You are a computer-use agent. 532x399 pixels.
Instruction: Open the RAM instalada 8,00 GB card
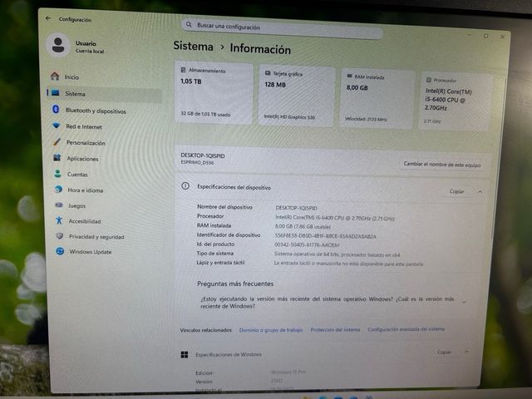(377, 99)
